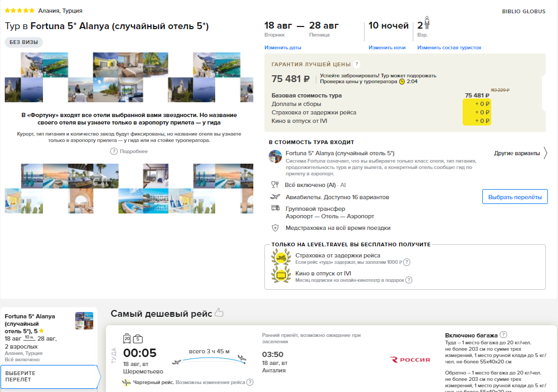
Task: Click the 10 ночей duration text
Action: pyautogui.click(x=388, y=25)
